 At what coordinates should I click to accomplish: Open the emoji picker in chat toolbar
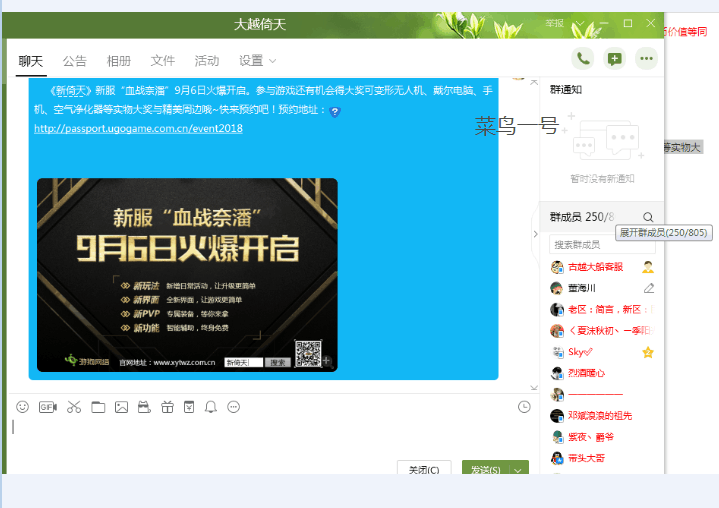[x=23, y=407]
